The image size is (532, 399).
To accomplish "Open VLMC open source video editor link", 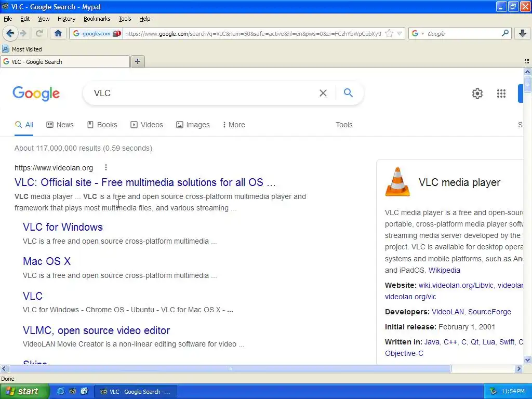I will [96, 330].
